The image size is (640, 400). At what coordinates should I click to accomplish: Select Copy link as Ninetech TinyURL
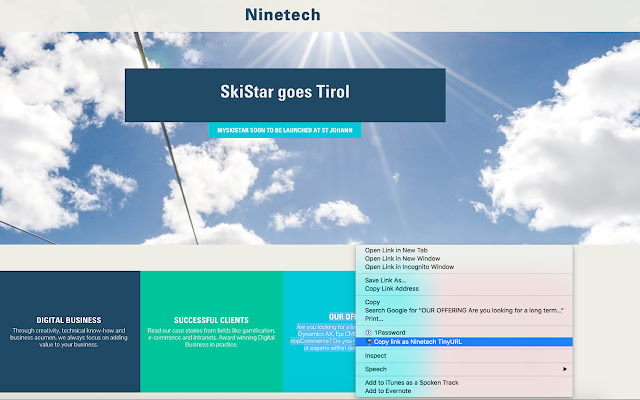464,342
